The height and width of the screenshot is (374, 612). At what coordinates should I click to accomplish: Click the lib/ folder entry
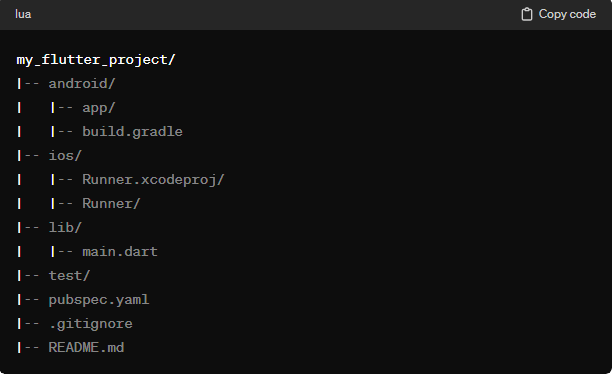65,227
